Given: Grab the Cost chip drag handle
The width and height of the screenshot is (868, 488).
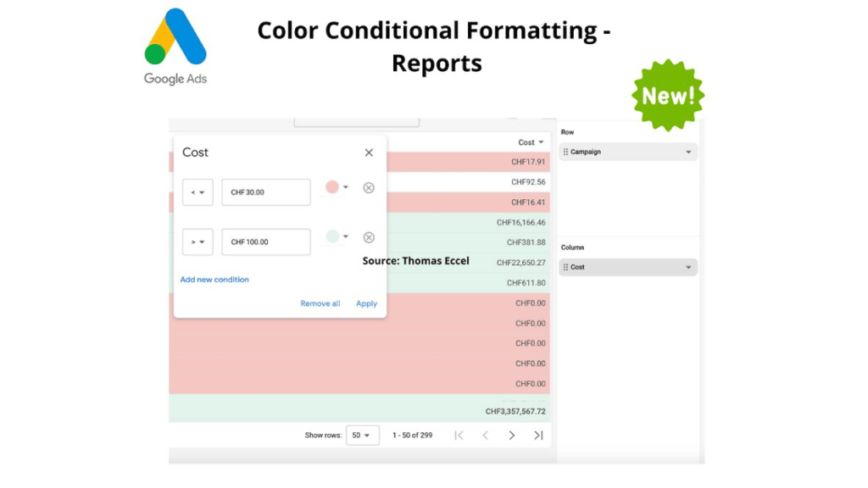Looking at the screenshot, I should pyautogui.click(x=565, y=267).
